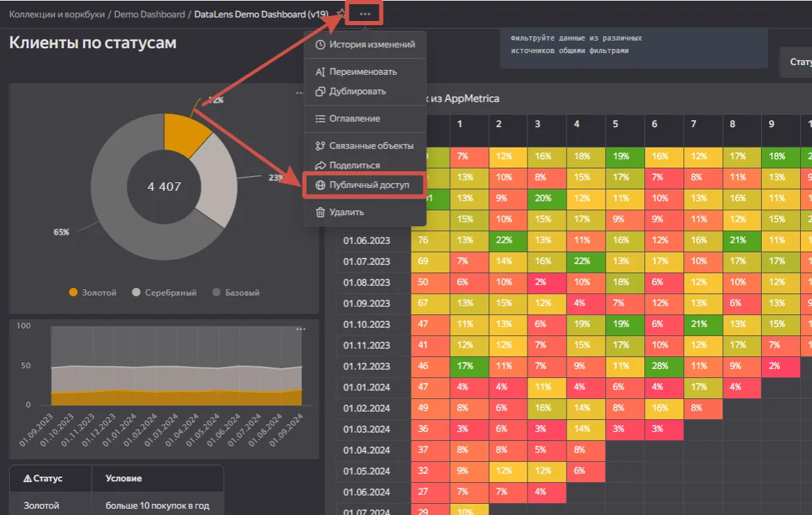Toggle the Базовый legend item

(235, 292)
